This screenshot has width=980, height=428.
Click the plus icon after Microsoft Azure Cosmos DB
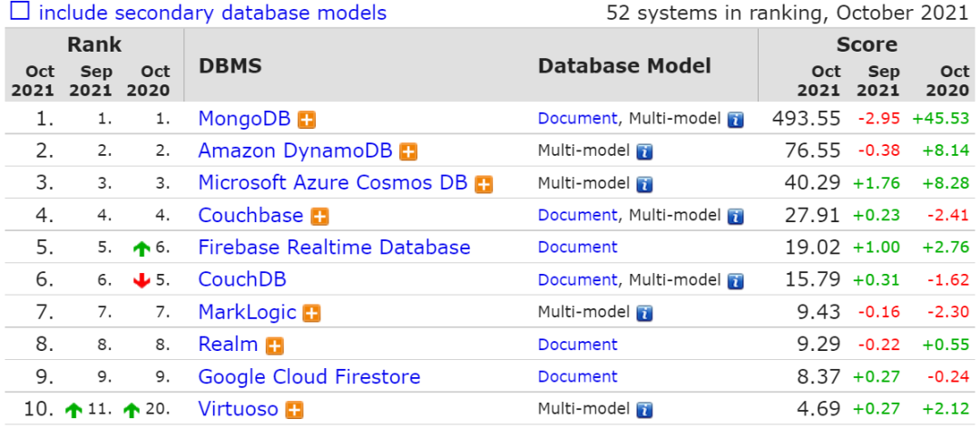click(x=485, y=184)
